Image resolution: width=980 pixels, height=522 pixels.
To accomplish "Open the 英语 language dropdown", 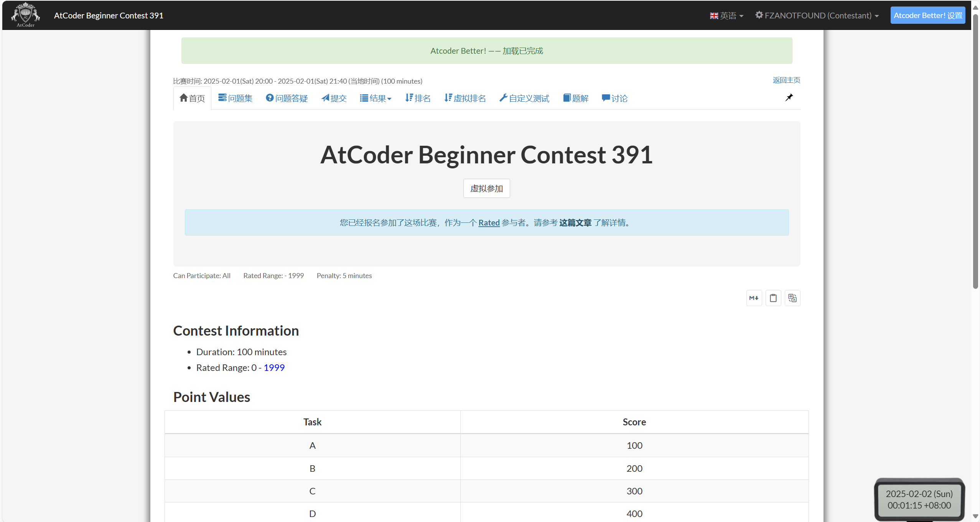I will [x=726, y=16].
